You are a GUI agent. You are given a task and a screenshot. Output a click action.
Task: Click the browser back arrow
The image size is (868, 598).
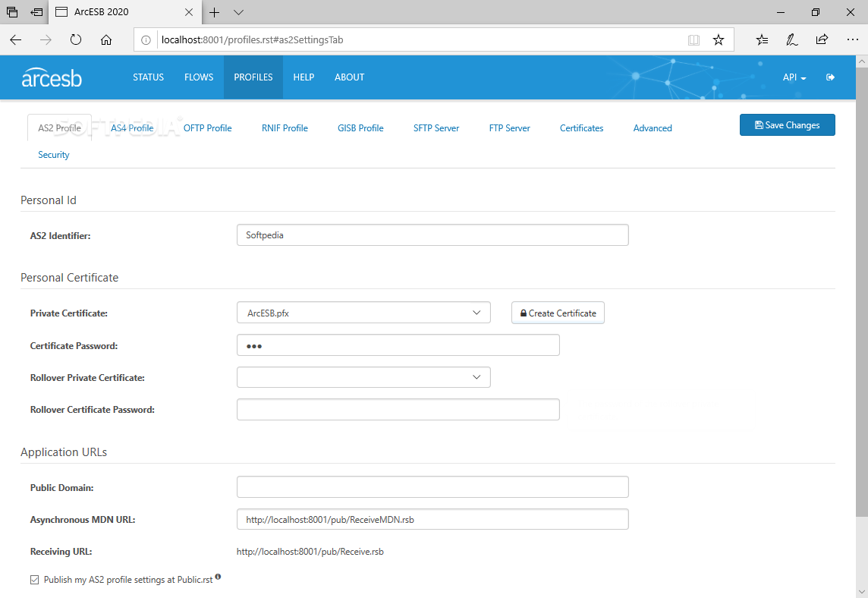click(x=15, y=40)
